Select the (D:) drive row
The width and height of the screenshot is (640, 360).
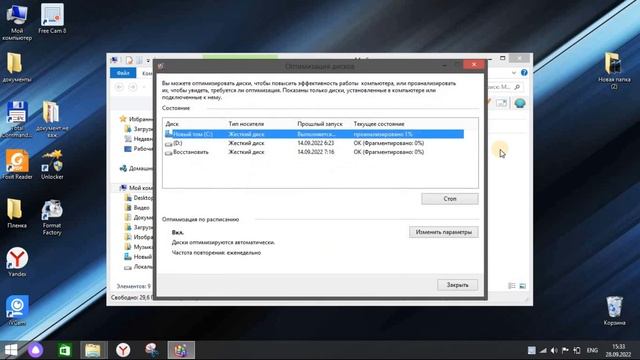(314, 143)
